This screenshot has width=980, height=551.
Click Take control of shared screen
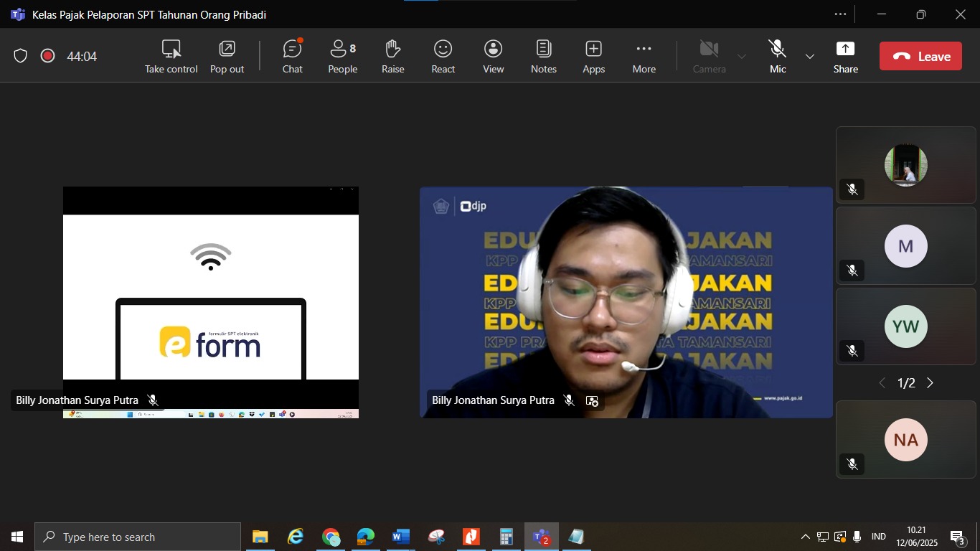click(171, 56)
